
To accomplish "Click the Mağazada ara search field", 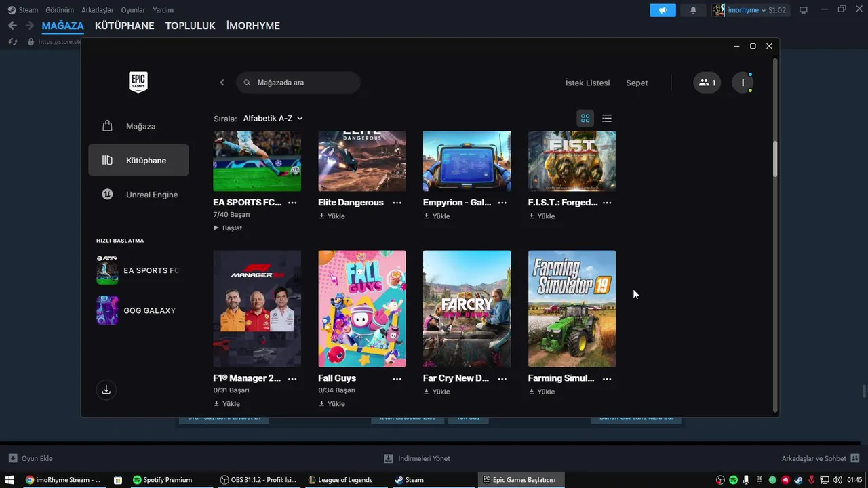I will [x=298, y=83].
